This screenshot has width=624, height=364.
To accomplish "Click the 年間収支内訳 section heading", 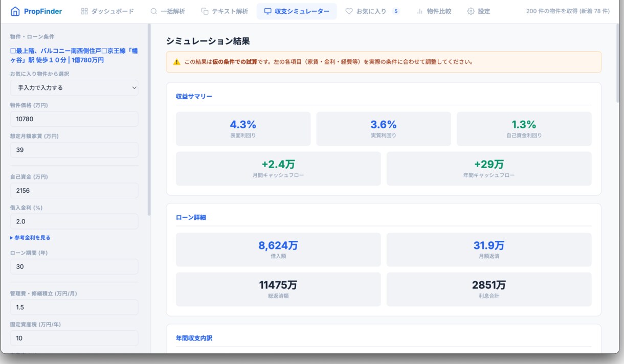I will (194, 338).
